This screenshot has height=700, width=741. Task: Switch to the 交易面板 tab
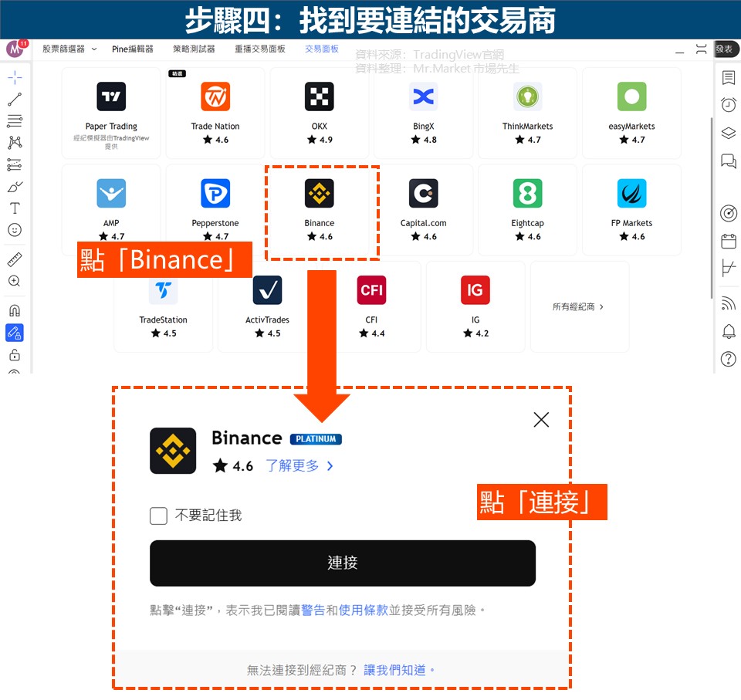321,49
